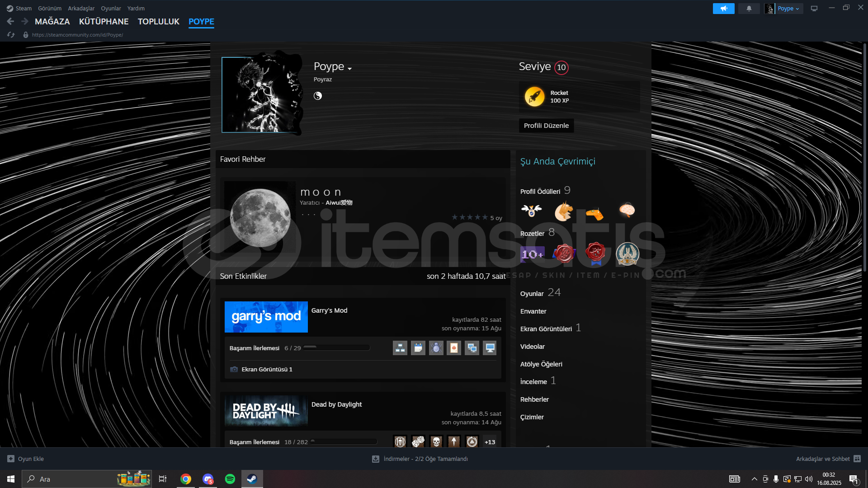Reload the page with refresh icon
Screen dimensions: 868x488
tap(11, 35)
